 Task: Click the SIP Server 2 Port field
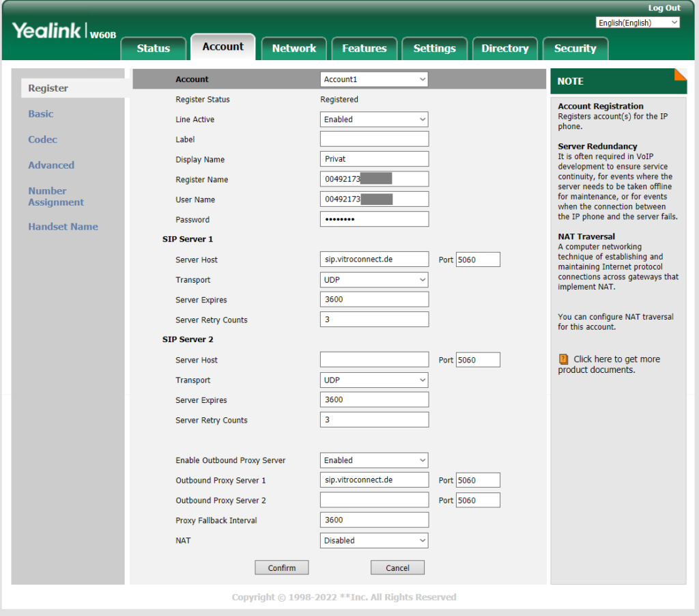(478, 360)
